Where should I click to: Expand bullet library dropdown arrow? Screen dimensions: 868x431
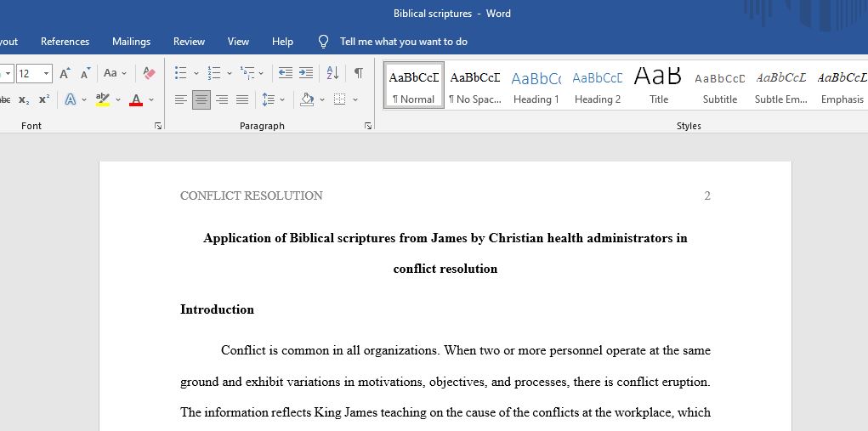(x=196, y=73)
